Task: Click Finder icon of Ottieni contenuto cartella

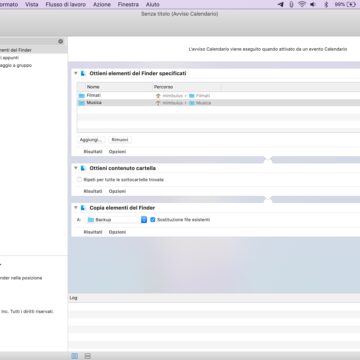Action: tap(83, 168)
